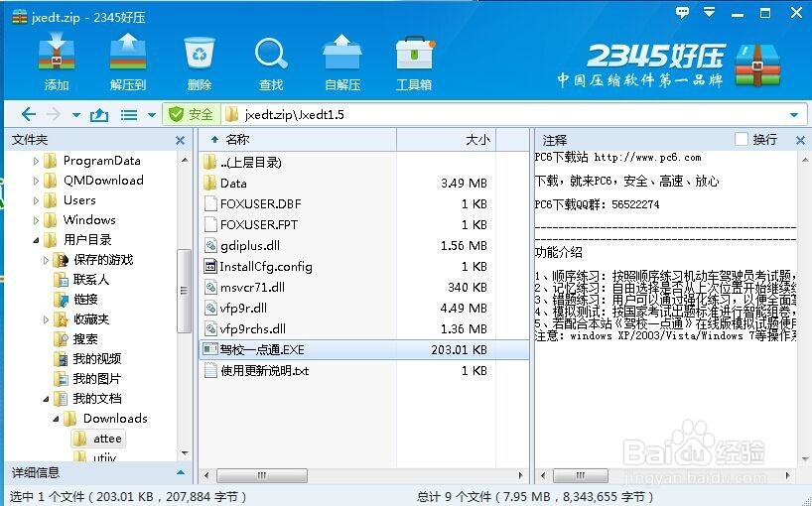This screenshot has height=506, width=812.
Task: Expand the QMDownload tree node
Action: coord(36,181)
